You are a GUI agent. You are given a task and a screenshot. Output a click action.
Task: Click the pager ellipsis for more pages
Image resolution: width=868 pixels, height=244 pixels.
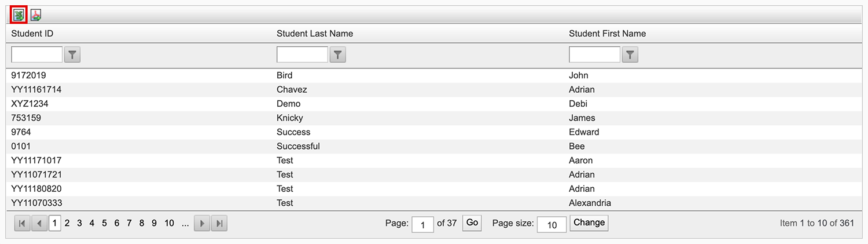tap(185, 223)
